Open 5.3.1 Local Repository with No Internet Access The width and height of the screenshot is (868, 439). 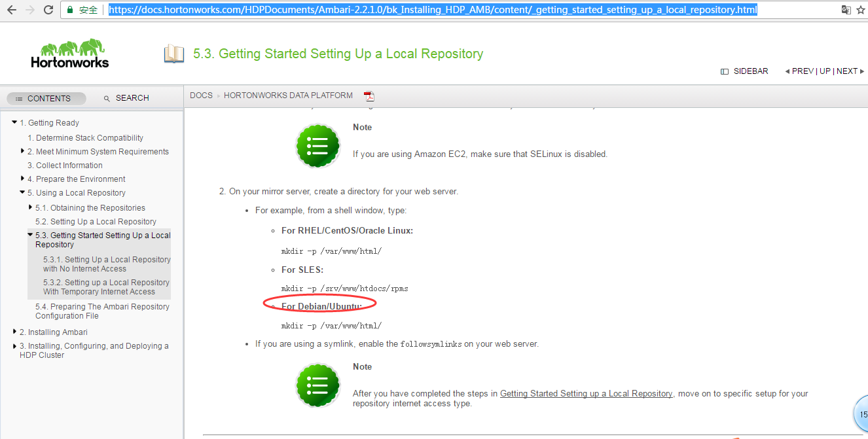[107, 264]
